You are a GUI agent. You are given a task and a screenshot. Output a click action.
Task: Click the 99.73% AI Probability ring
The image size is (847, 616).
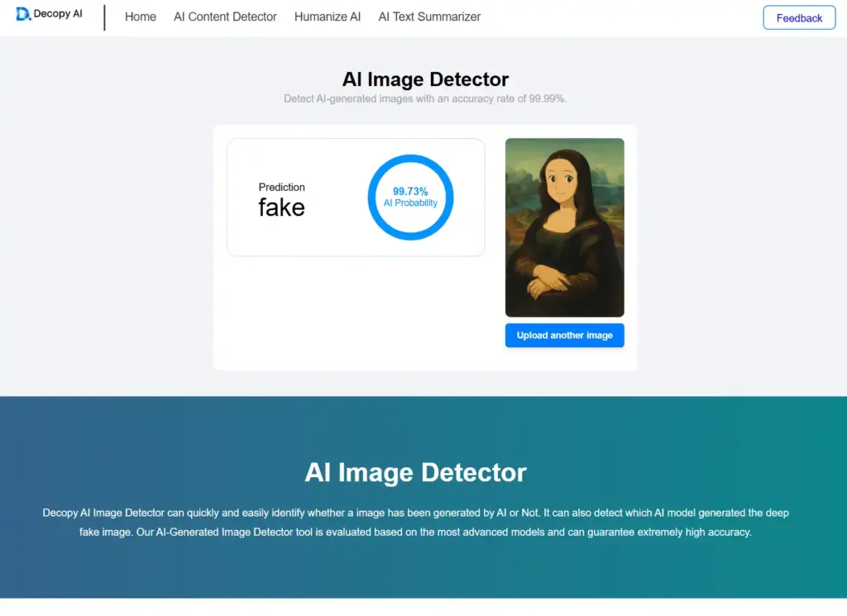coord(410,197)
